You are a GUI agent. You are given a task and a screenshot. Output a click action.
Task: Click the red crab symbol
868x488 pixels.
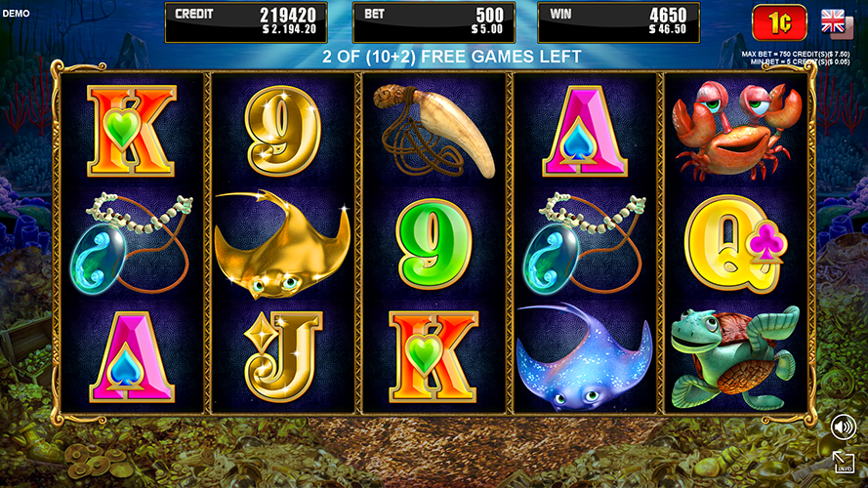tap(737, 130)
